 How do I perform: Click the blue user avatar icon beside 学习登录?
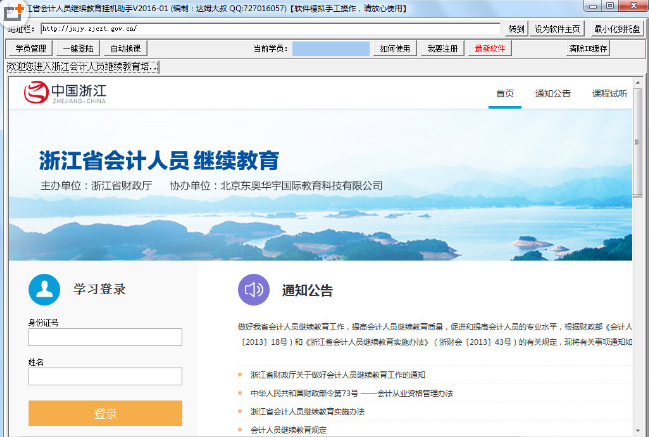point(44,290)
